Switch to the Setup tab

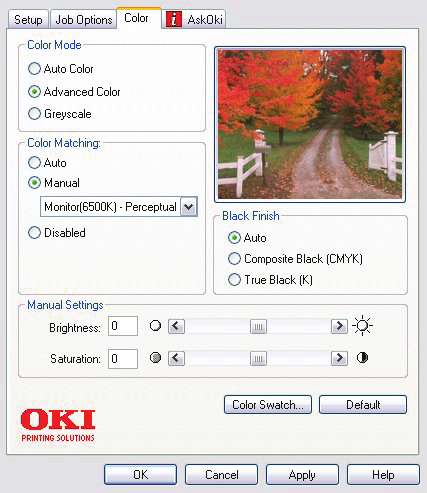[x=28, y=19]
